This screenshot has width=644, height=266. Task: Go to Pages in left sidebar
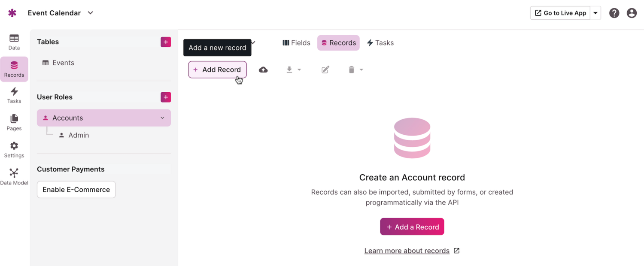click(x=14, y=122)
